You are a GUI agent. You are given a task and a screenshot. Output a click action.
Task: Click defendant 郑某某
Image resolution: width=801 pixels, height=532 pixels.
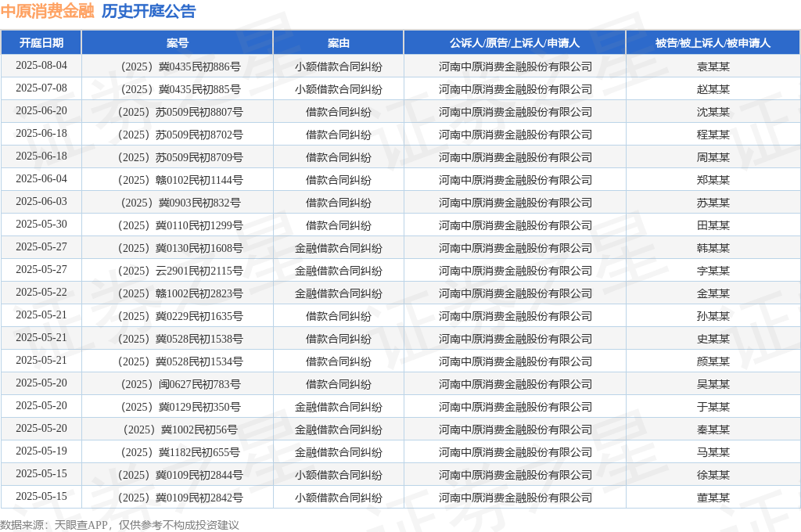tap(713, 180)
